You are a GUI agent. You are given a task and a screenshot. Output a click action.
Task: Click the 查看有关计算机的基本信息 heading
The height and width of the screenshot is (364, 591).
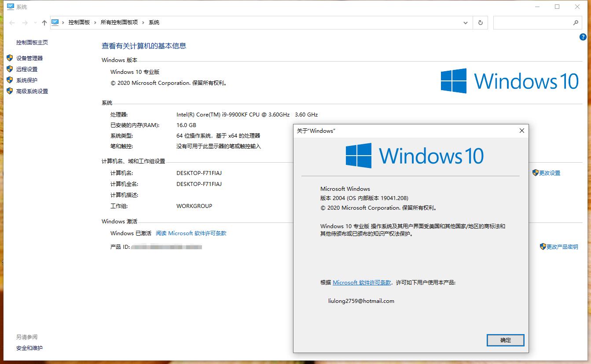coord(144,46)
